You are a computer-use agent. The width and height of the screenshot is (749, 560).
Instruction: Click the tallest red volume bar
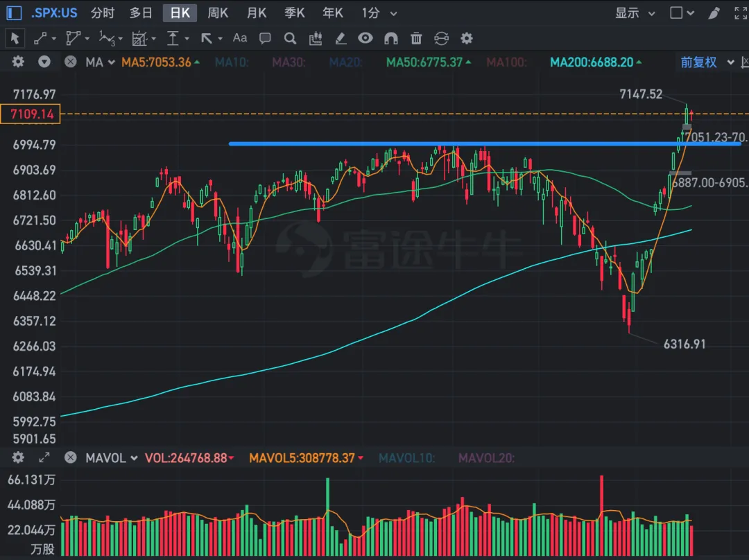[x=601, y=515]
